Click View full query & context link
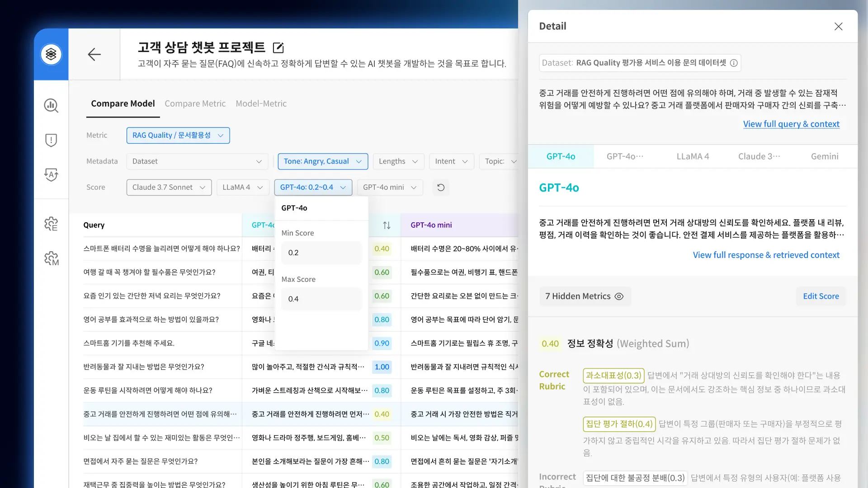Screen dimensions: 868x488 click(x=791, y=124)
